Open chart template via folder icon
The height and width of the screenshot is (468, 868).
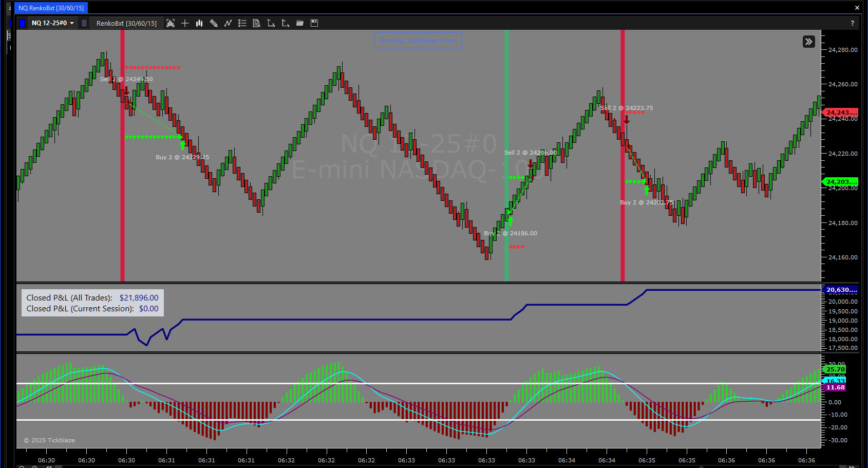(300, 23)
